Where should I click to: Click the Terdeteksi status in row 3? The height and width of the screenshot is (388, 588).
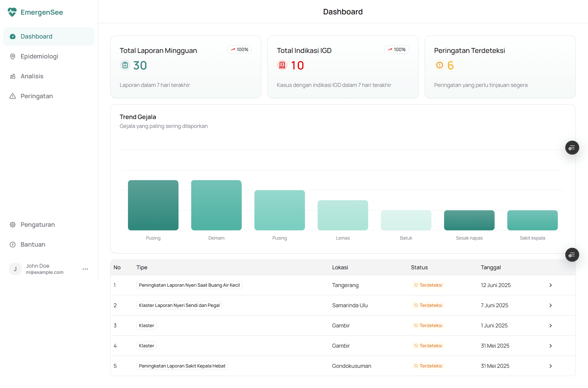[428, 326]
